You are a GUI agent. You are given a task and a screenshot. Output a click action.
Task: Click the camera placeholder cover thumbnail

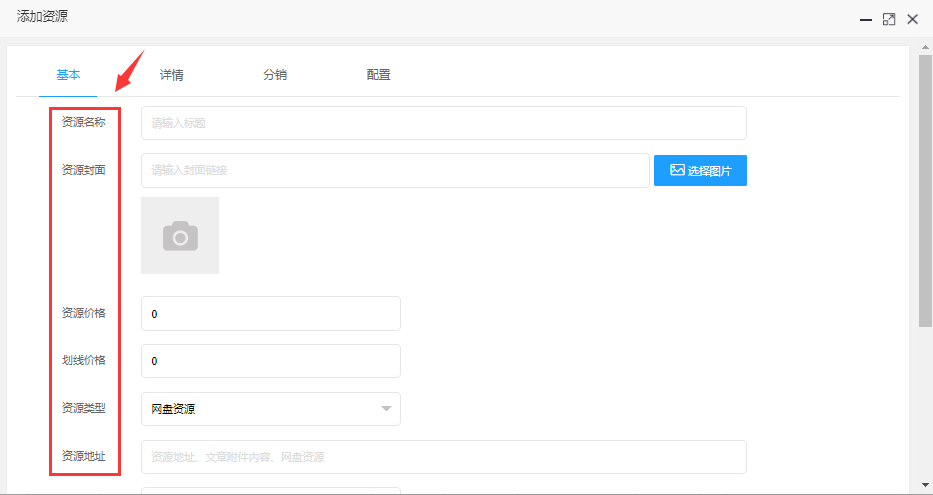180,236
